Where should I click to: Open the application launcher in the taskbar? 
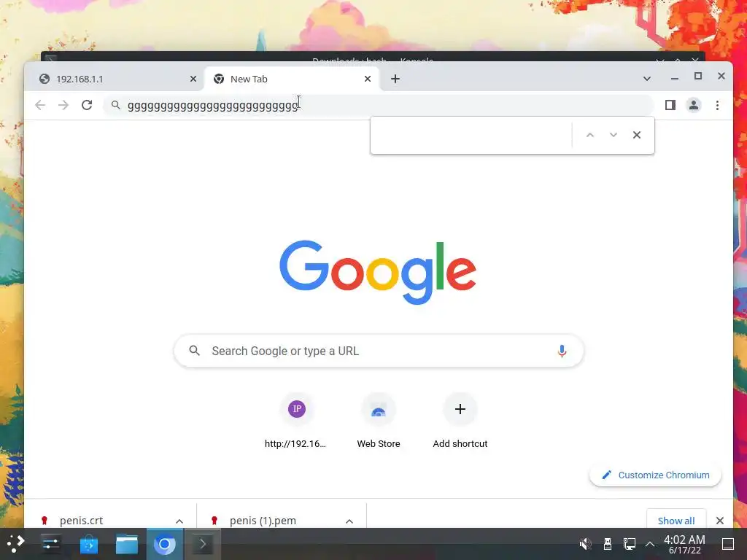(x=16, y=544)
